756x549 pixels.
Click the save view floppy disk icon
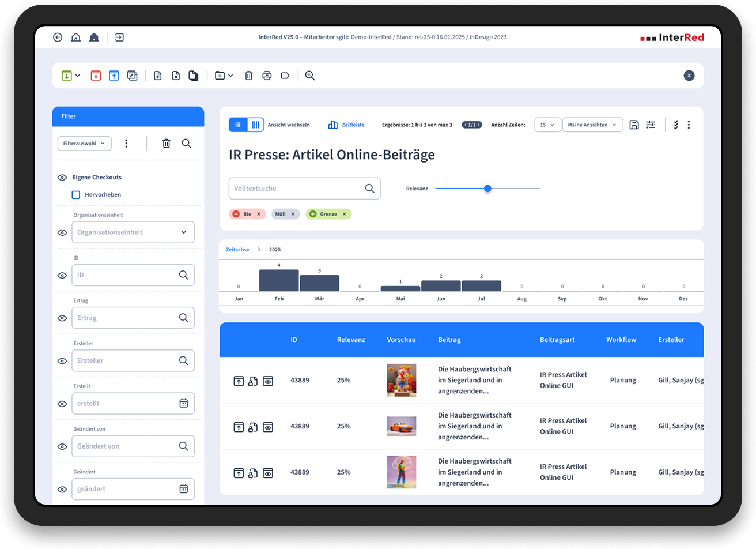[634, 125]
